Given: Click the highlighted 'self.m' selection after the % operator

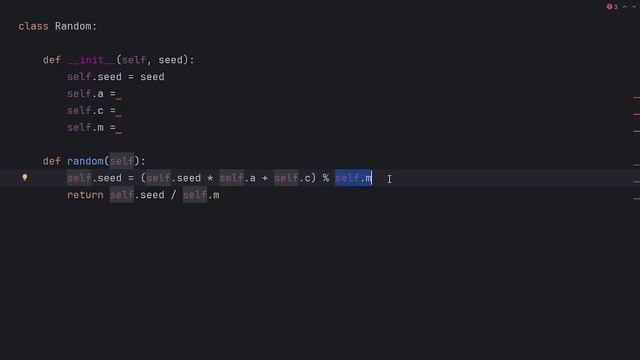Looking at the screenshot, I should click(353, 178).
